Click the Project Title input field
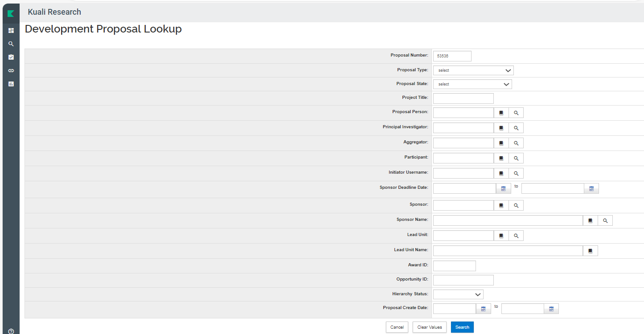The width and height of the screenshot is (644, 334). (464, 98)
